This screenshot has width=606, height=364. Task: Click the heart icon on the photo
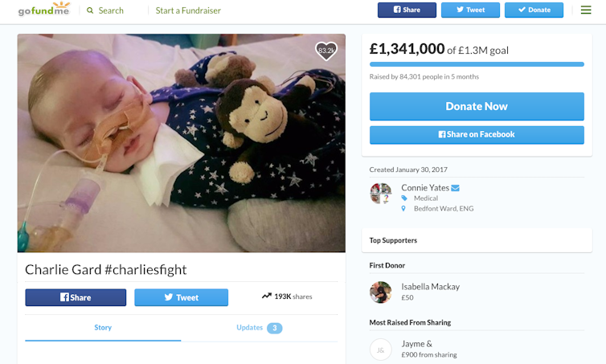[x=326, y=51]
